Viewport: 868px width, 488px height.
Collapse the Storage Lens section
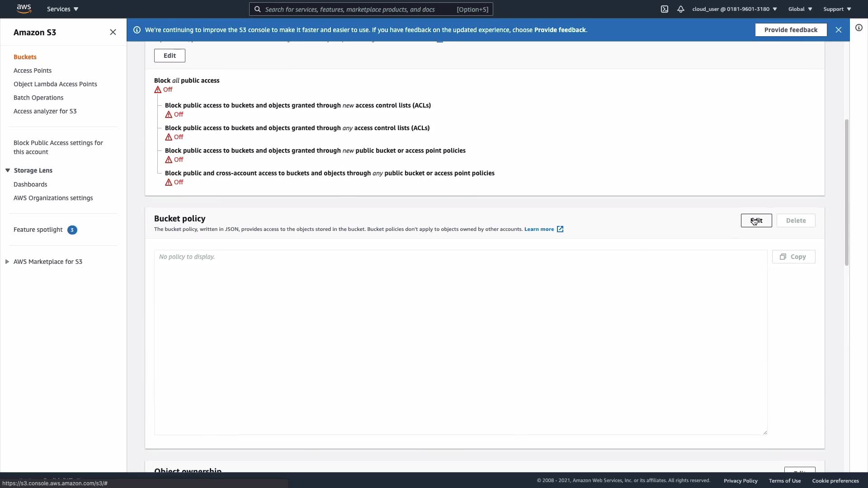tap(8, 170)
